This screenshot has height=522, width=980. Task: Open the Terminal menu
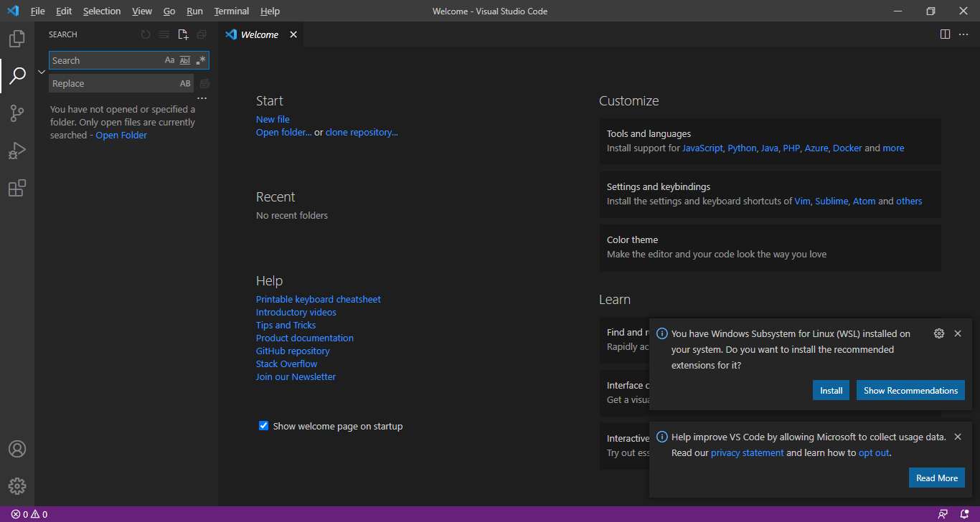pos(232,11)
